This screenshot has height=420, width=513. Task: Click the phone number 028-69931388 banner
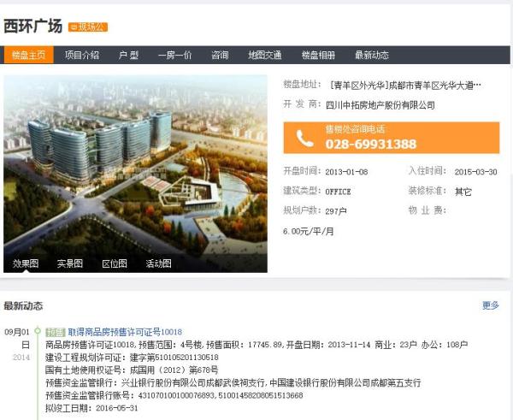[x=392, y=138]
